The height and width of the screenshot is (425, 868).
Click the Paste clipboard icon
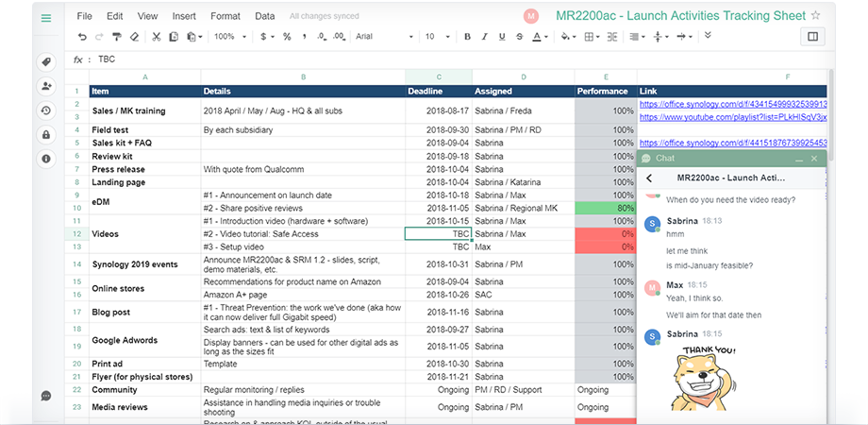[191, 37]
